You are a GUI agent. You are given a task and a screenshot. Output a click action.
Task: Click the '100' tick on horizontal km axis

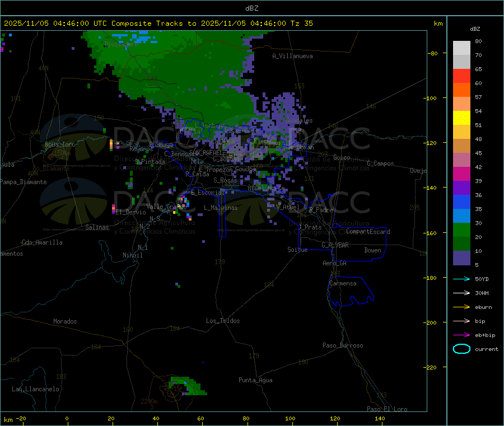pyautogui.click(x=290, y=418)
